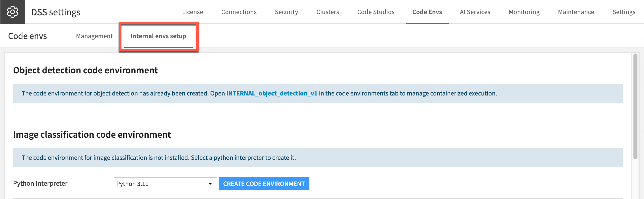The height and width of the screenshot is (199, 644).
Task: Click the image classification 'is not installed' message
Action: 159,158
